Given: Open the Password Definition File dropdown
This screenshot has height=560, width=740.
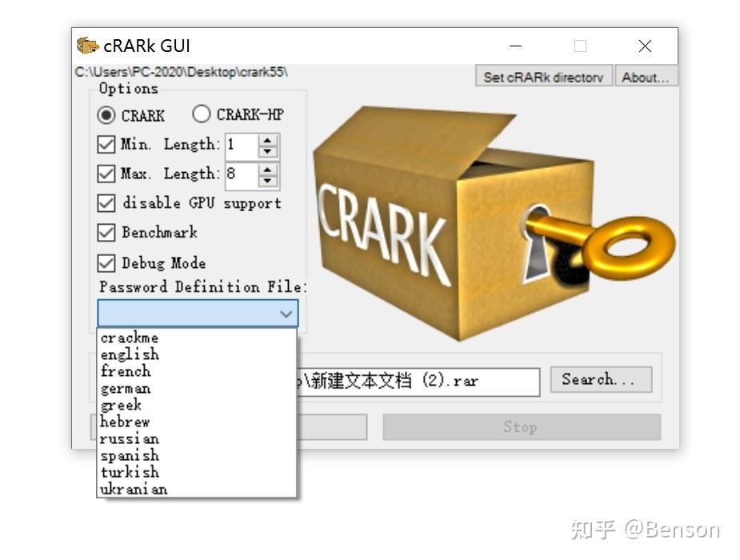Looking at the screenshot, I should [x=286, y=314].
